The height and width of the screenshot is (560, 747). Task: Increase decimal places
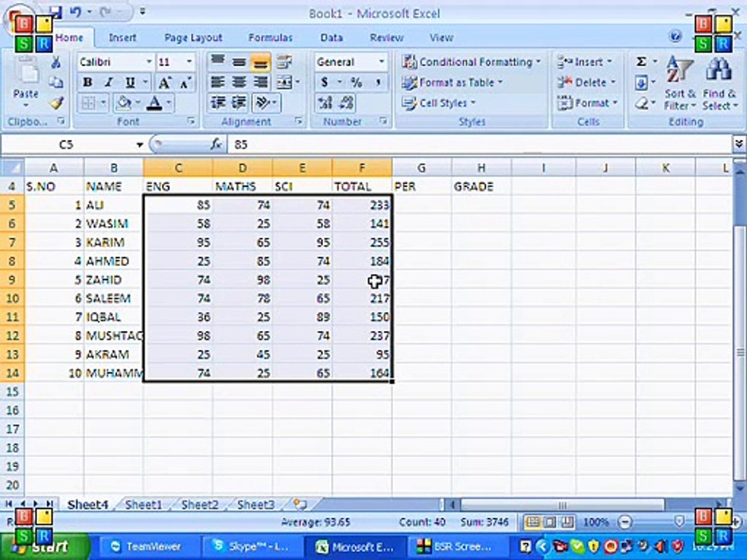(x=325, y=103)
